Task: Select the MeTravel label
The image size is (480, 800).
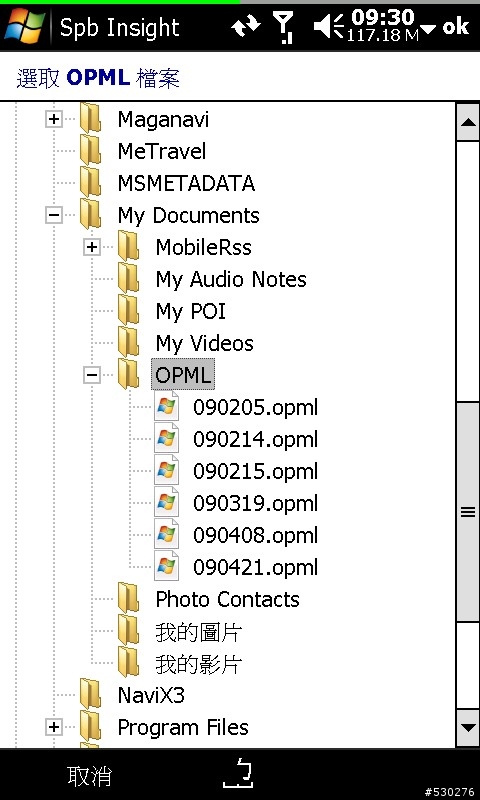Action: click(162, 152)
